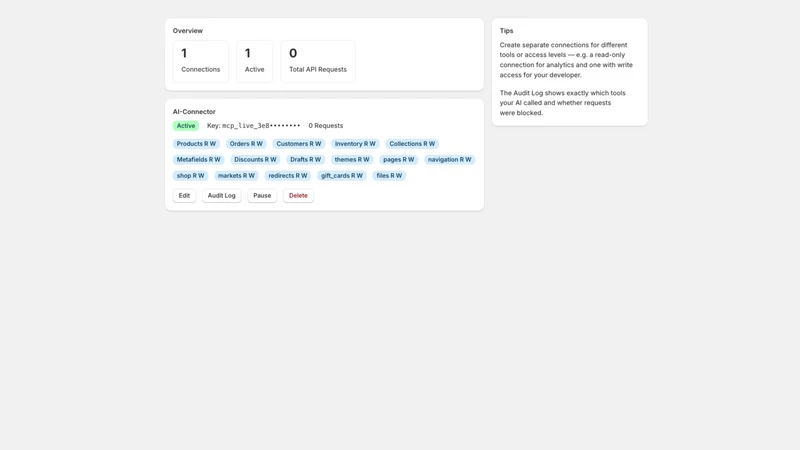Viewport: 800px width, 450px height.
Task: Select the pages R W permission tag
Action: 399,160
